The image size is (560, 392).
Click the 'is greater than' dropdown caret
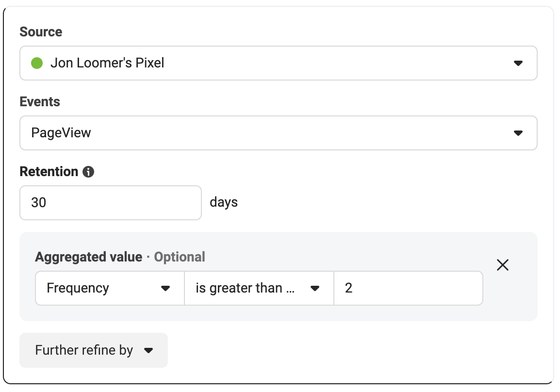tap(314, 289)
